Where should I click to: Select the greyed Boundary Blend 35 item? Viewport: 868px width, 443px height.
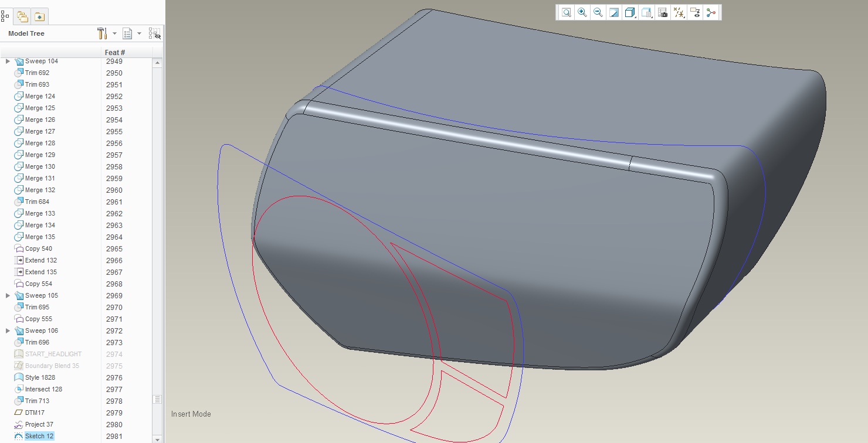[x=52, y=366]
